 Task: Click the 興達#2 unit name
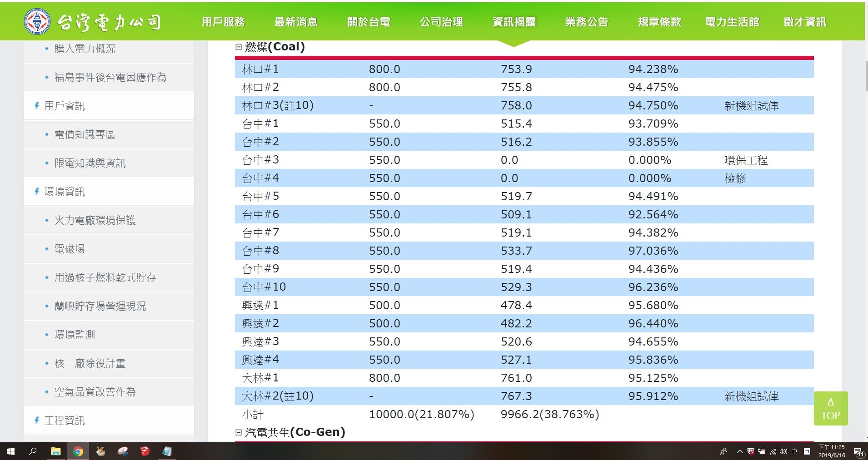tap(260, 323)
